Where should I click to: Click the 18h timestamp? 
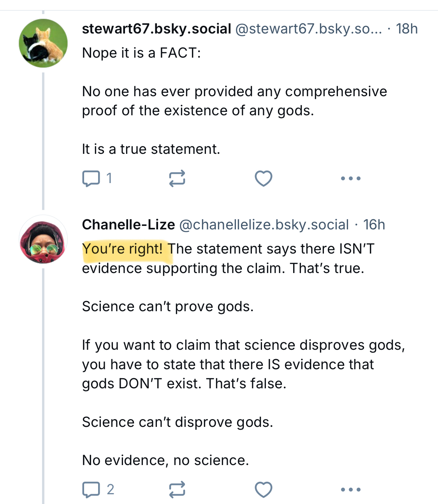tap(406, 29)
